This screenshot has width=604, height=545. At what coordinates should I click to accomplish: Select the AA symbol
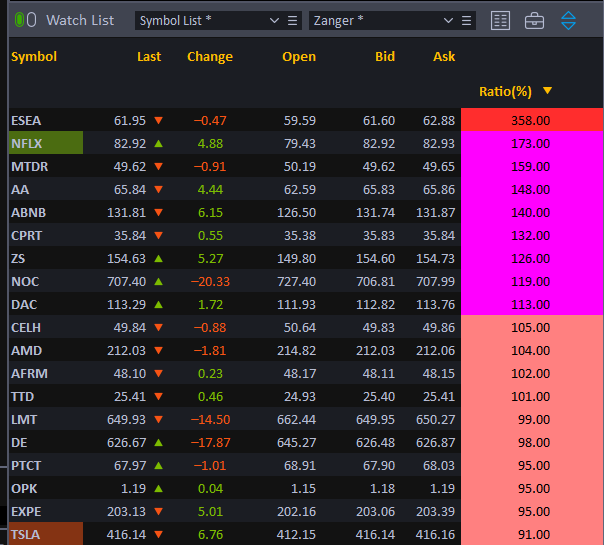[20, 189]
